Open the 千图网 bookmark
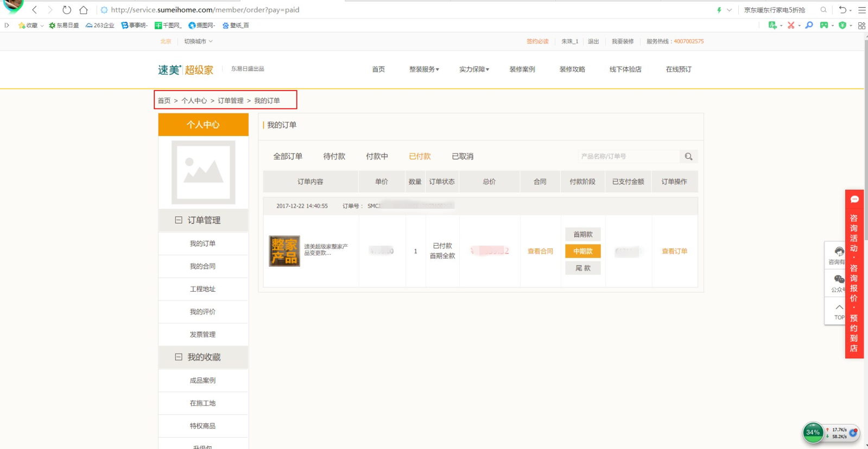This screenshot has width=868, height=449. [168, 25]
